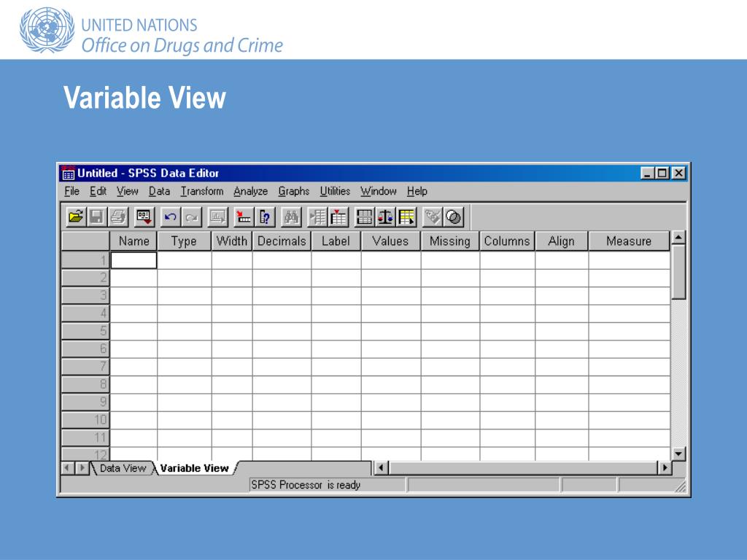747x560 pixels.
Task: Click the Variables info icon with question mark
Action: coord(265,217)
